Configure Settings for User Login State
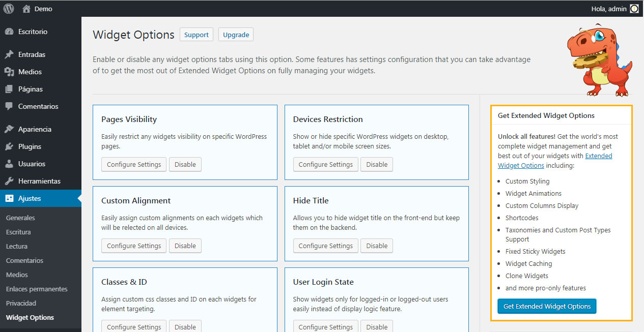Image resolution: width=644 pixels, height=332 pixels. pyautogui.click(x=326, y=326)
